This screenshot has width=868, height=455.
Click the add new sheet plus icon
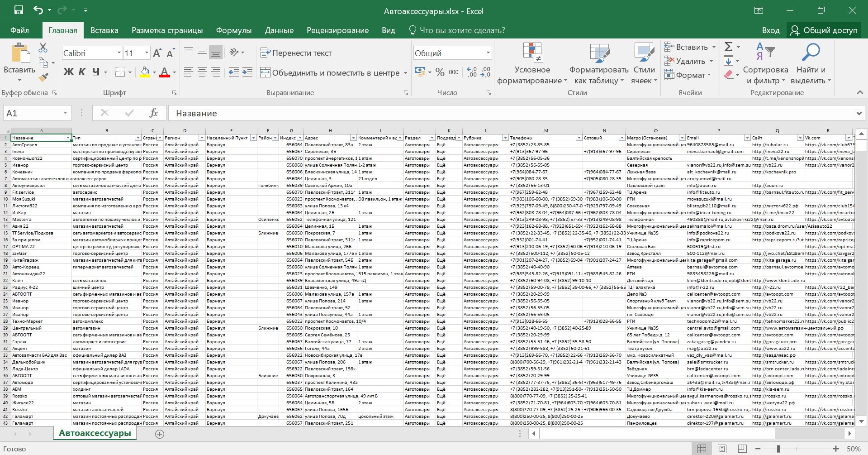(x=159, y=434)
